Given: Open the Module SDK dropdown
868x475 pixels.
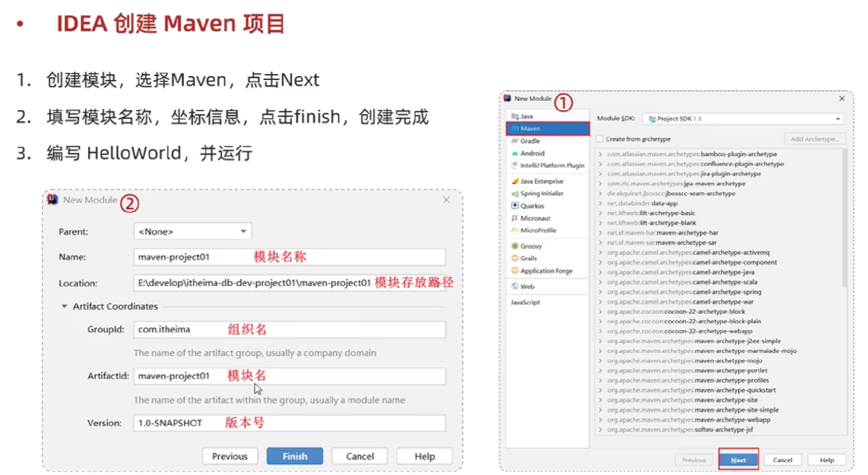Looking at the screenshot, I should [743, 119].
